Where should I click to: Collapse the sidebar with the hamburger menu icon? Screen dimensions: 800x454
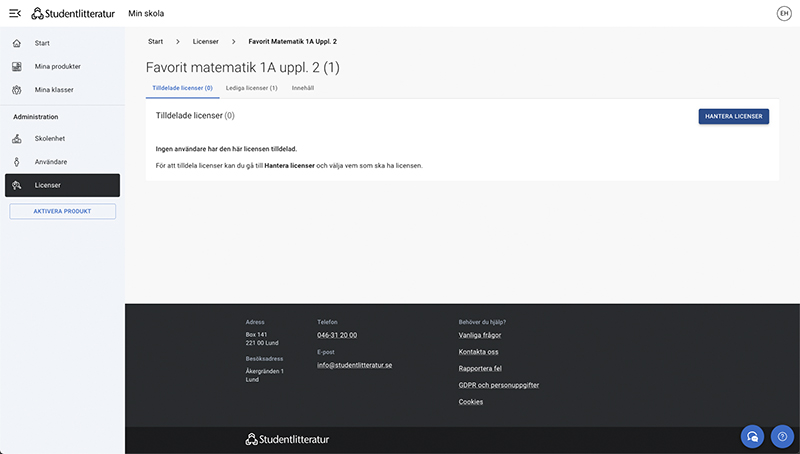[x=15, y=13]
